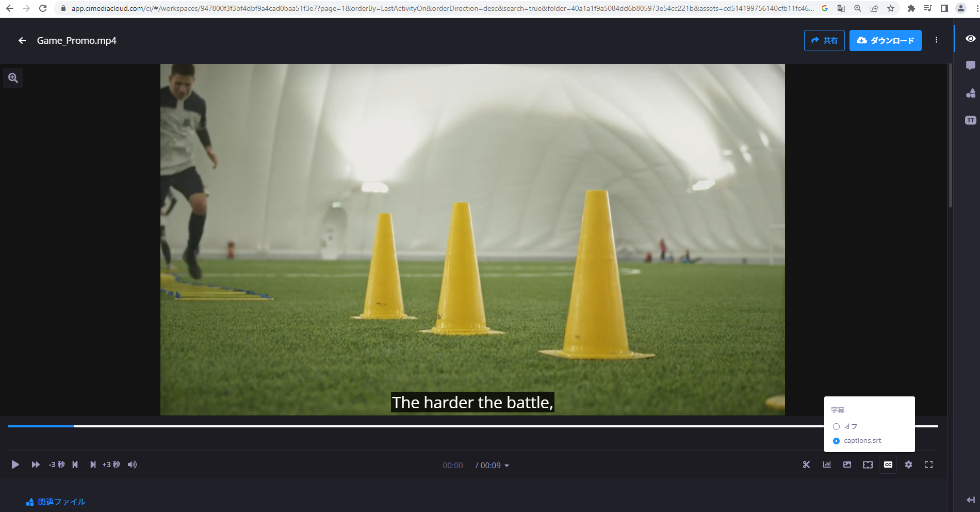
Task: Click the thumbnail image capture icon
Action: [847, 465]
